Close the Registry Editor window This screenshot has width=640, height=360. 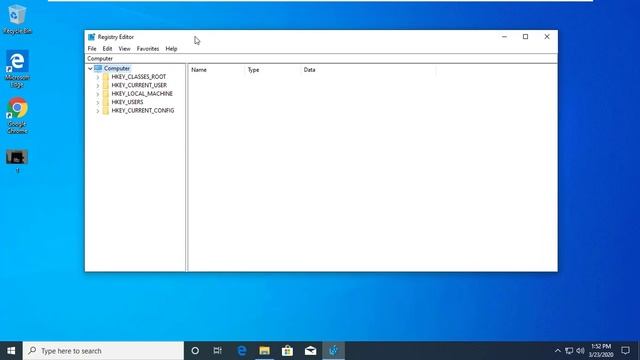(547, 37)
